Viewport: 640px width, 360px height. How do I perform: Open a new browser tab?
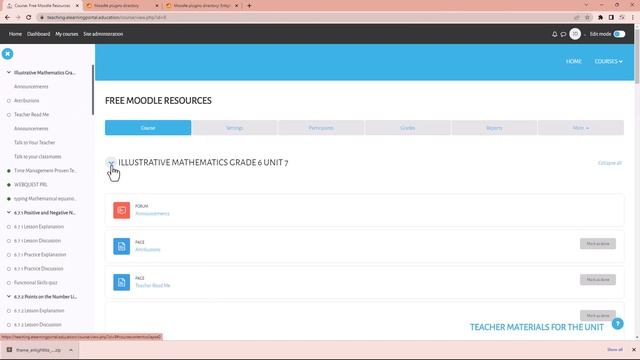pyautogui.click(x=249, y=6)
